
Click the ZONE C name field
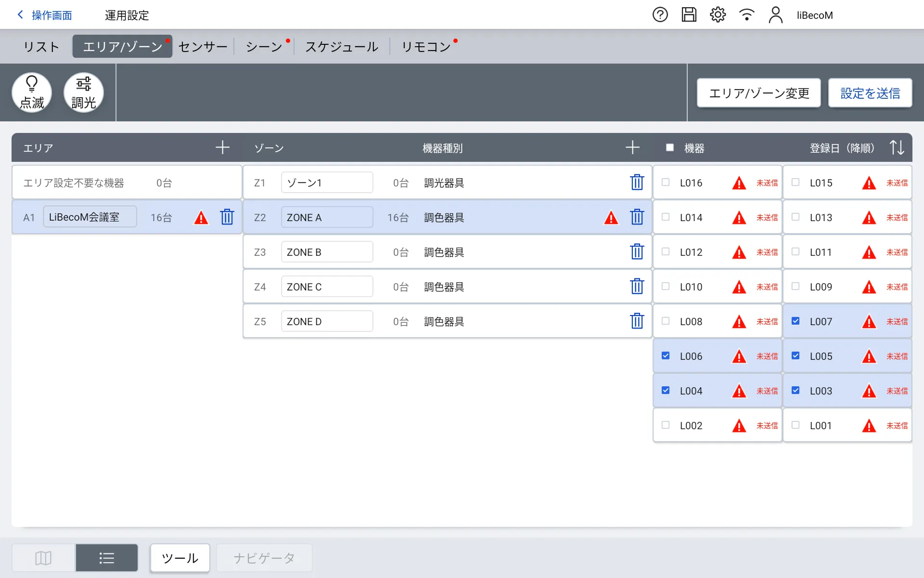pyautogui.click(x=327, y=287)
